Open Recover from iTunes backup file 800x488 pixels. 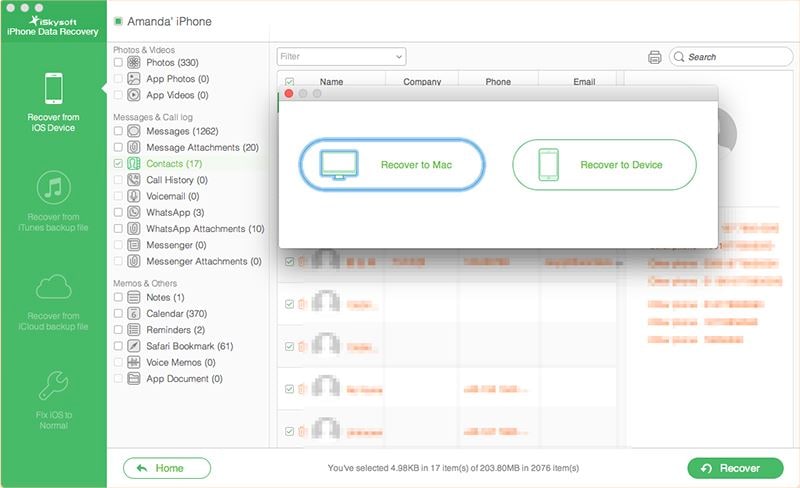[54, 202]
